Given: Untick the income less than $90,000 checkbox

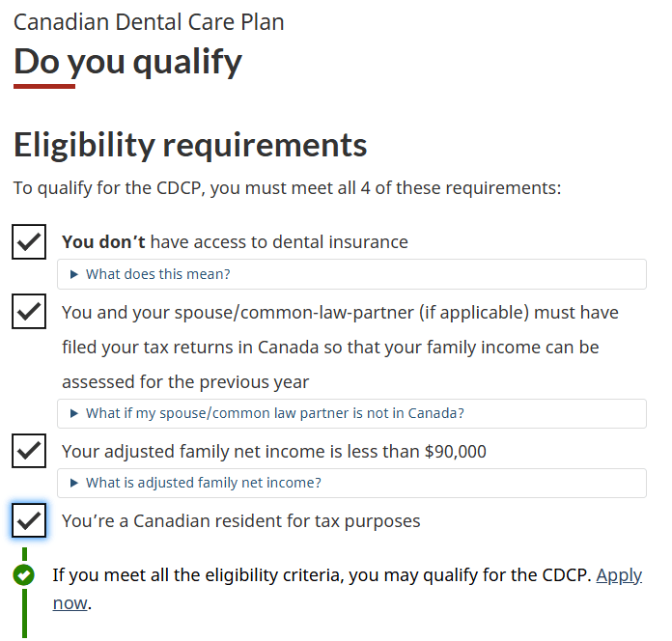Looking at the screenshot, I should [x=29, y=451].
